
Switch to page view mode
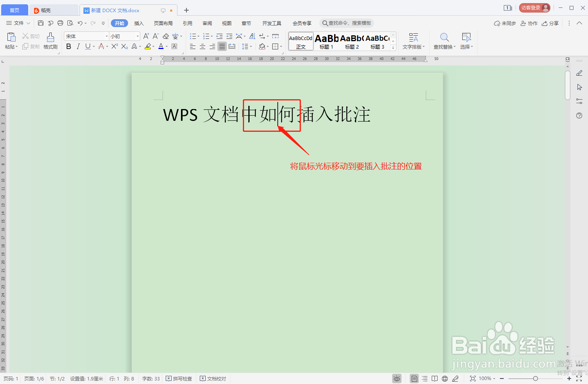pos(414,379)
